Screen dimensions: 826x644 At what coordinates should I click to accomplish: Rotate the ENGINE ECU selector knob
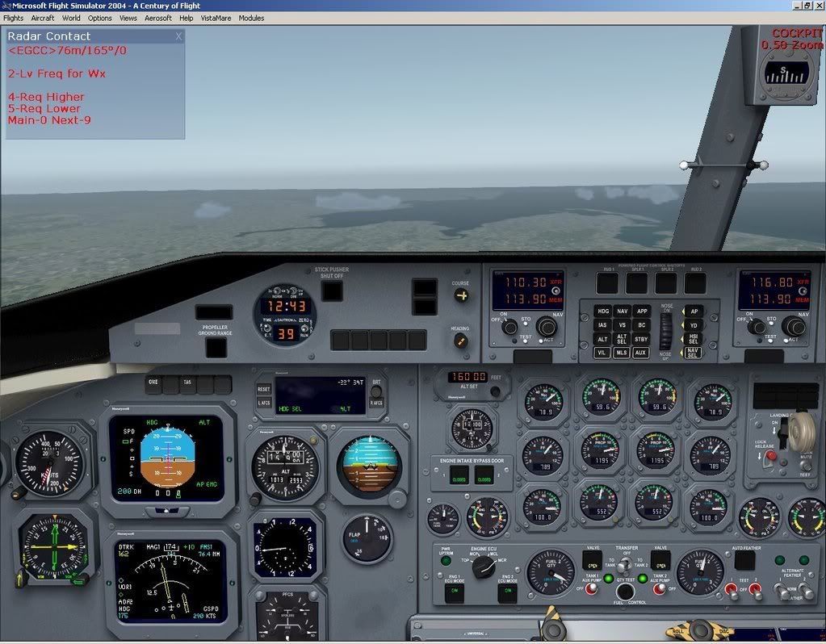[x=484, y=567]
